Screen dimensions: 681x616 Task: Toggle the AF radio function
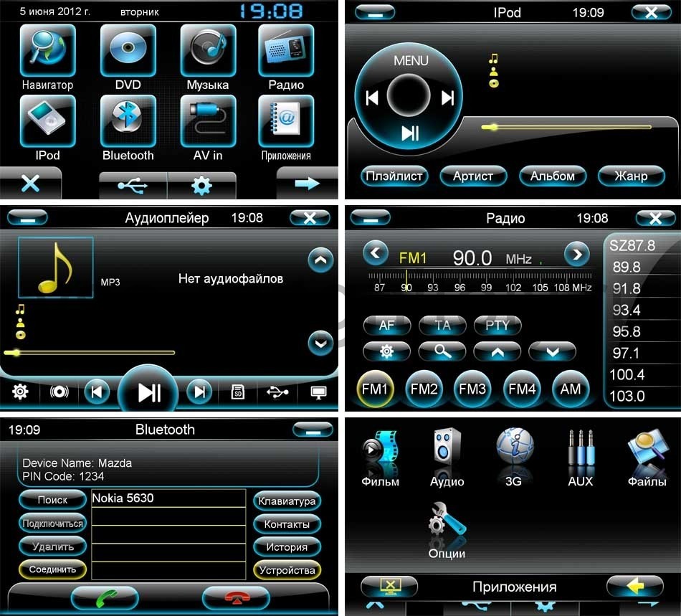[x=386, y=325]
